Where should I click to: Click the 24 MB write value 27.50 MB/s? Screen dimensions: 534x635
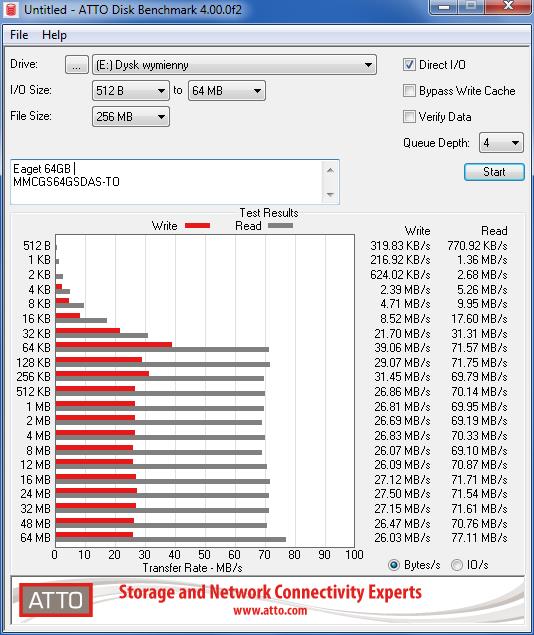pyautogui.click(x=402, y=494)
